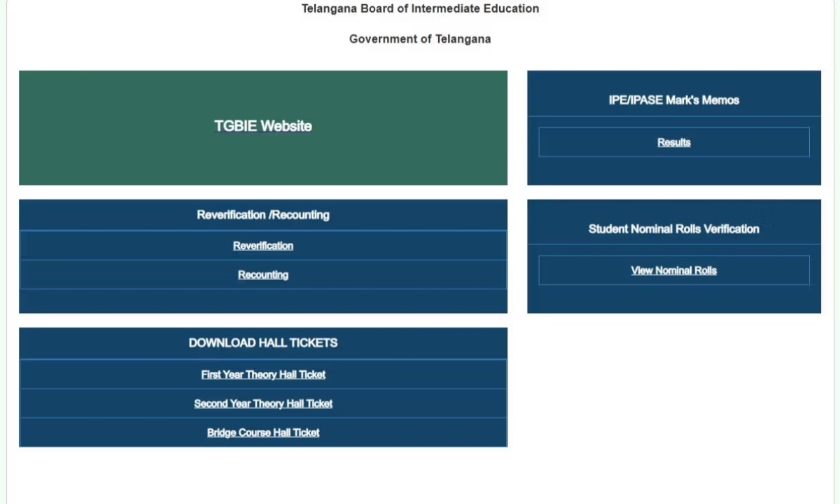
Task: Click the Reverification link
Action: (263, 246)
